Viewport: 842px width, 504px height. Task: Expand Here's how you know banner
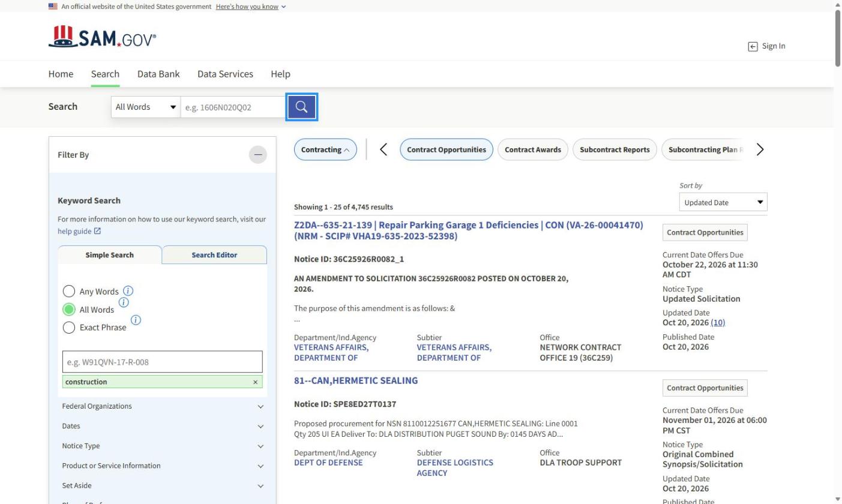251,7
